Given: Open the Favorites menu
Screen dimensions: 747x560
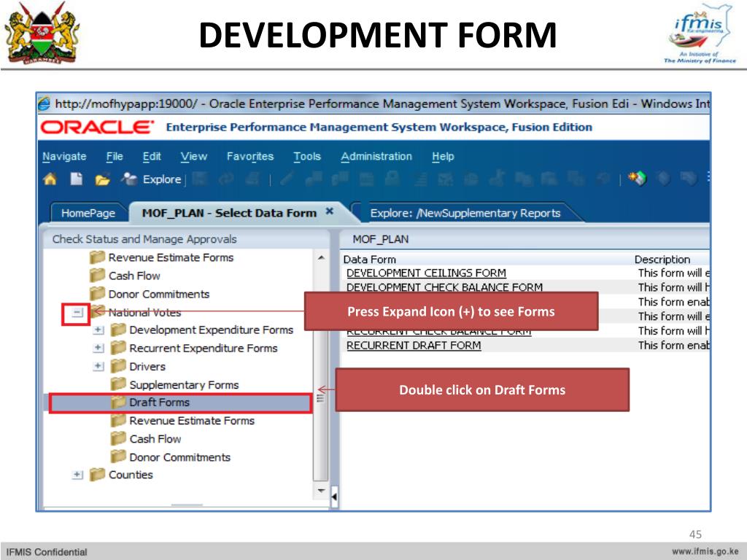Looking at the screenshot, I should coord(250,156).
